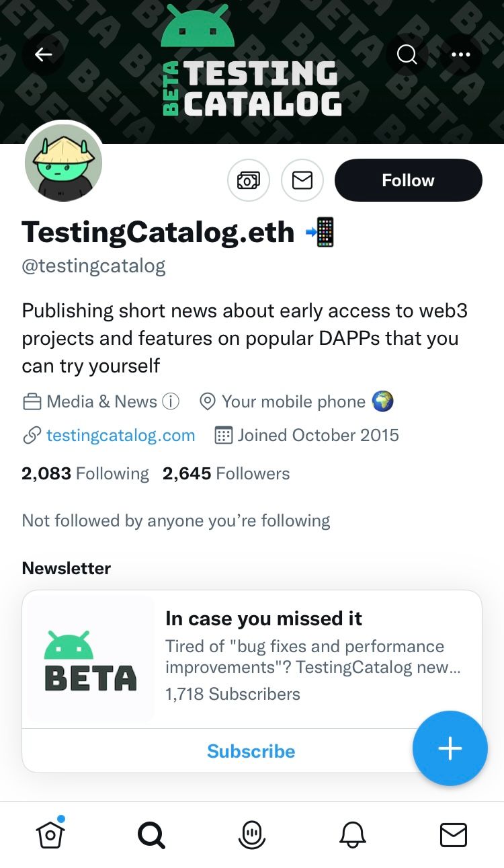Open the Notifications bell tab
This screenshot has height=868, width=504.
(353, 835)
